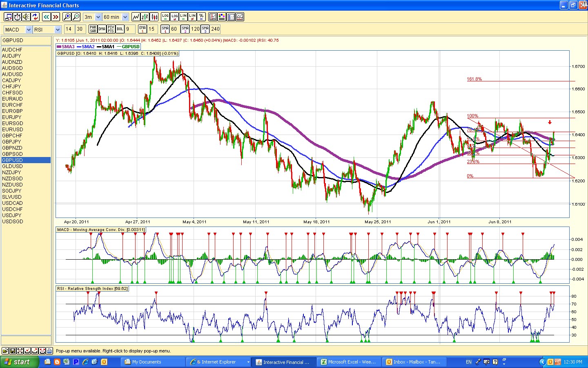This screenshot has height=368, width=588.
Task: Click the detach chart window icon
Action: click(8, 17)
